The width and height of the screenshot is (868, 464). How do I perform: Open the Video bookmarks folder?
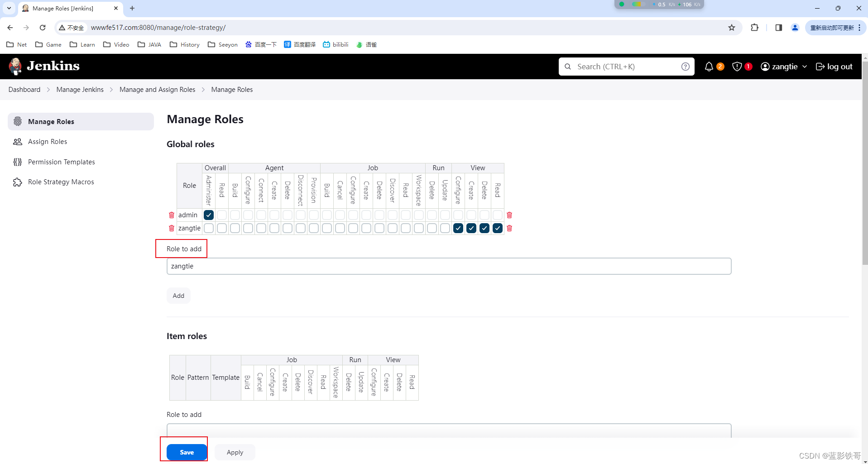[116, 44]
